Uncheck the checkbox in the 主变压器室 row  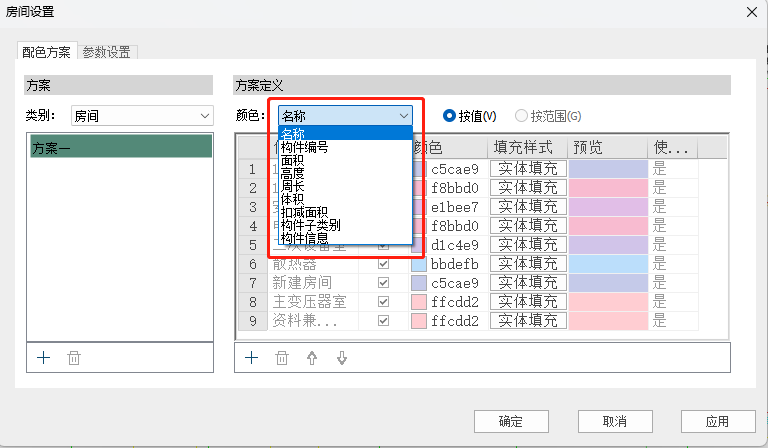(x=384, y=302)
